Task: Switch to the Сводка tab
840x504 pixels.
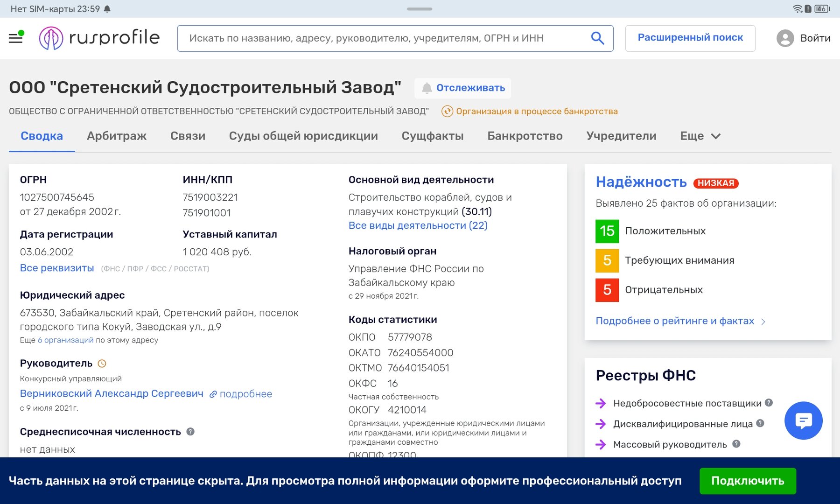Action: coord(42,136)
